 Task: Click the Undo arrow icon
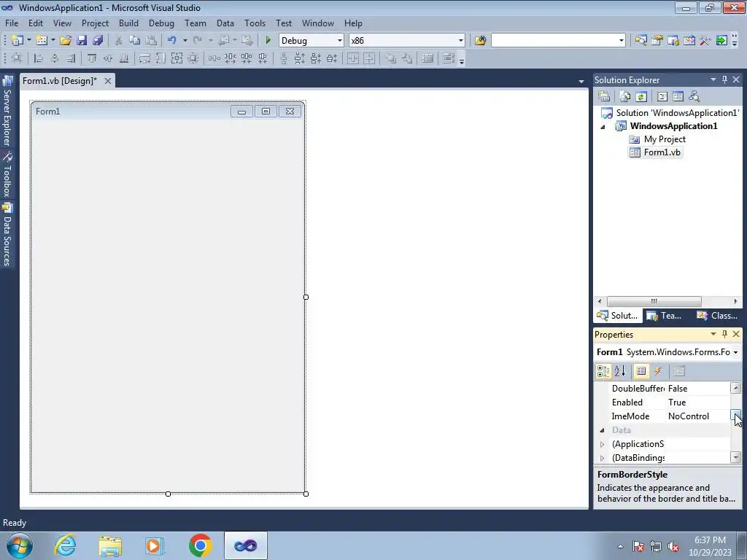tap(172, 41)
